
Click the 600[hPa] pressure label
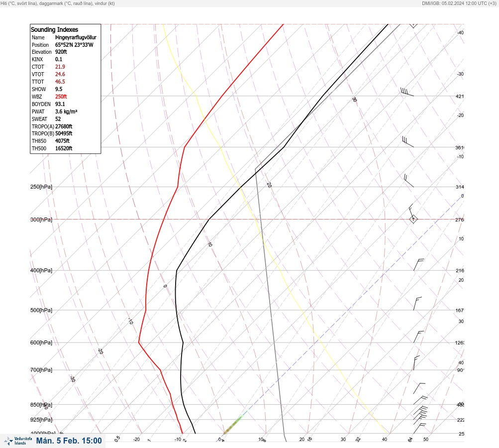[x=41, y=342]
